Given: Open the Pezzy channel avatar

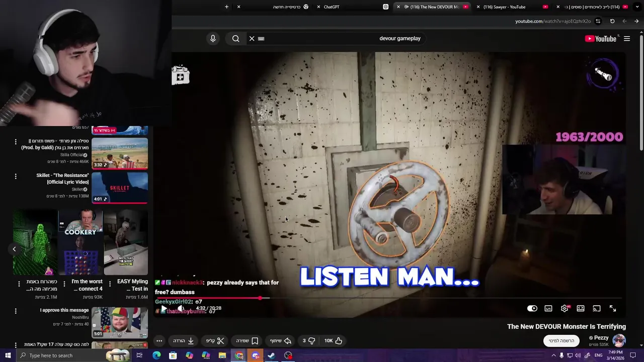Looking at the screenshot, I should 619,340.
